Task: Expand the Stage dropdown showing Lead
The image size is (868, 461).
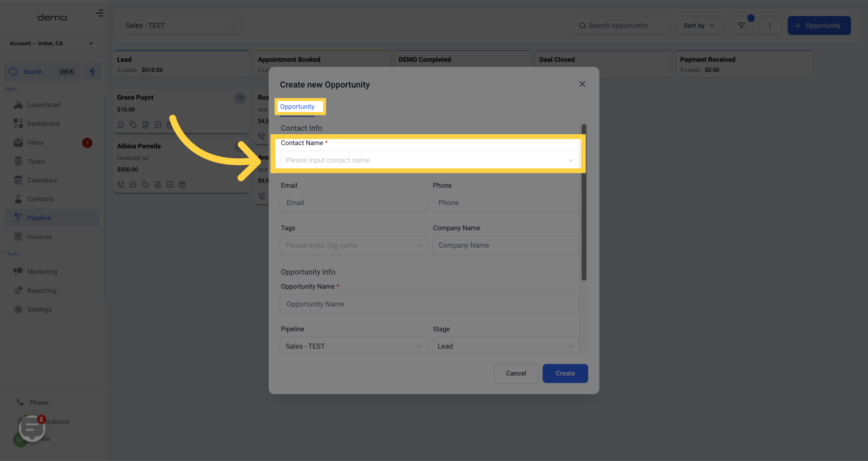Action: click(505, 346)
